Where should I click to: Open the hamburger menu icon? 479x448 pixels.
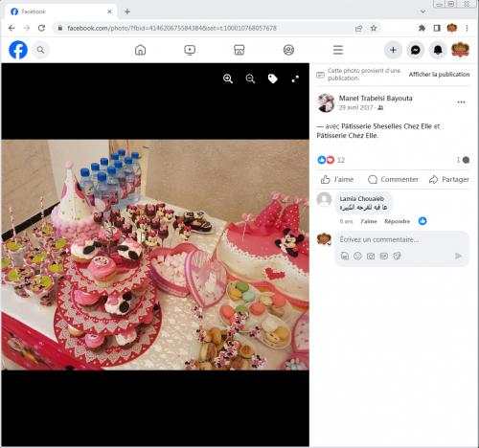coord(338,50)
